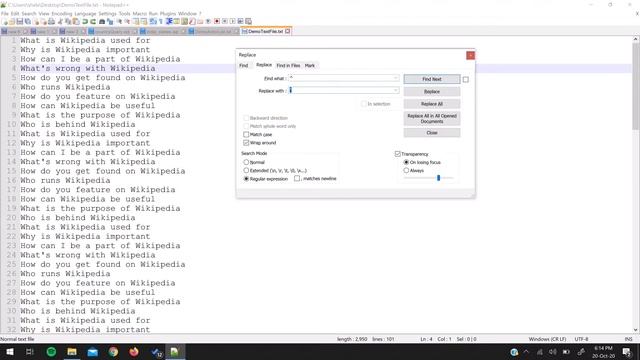Click the Redo toolbar icon
640x360 pixels.
[93, 21]
